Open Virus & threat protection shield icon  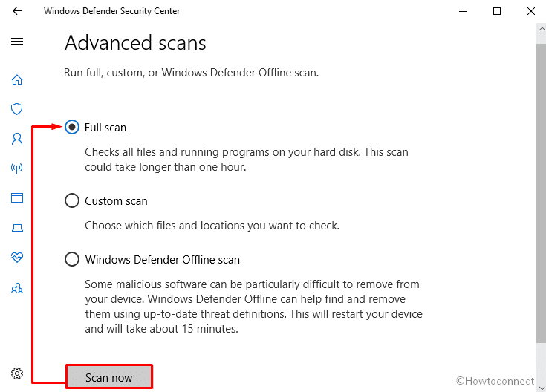[x=17, y=109]
